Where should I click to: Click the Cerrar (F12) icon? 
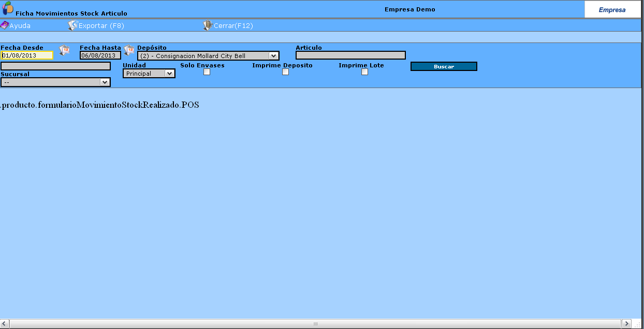pos(208,25)
